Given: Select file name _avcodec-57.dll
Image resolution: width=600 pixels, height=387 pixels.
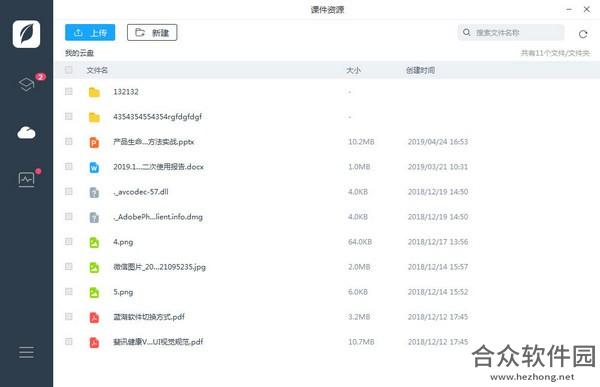Looking at the screenshot, I should [141, 192].
